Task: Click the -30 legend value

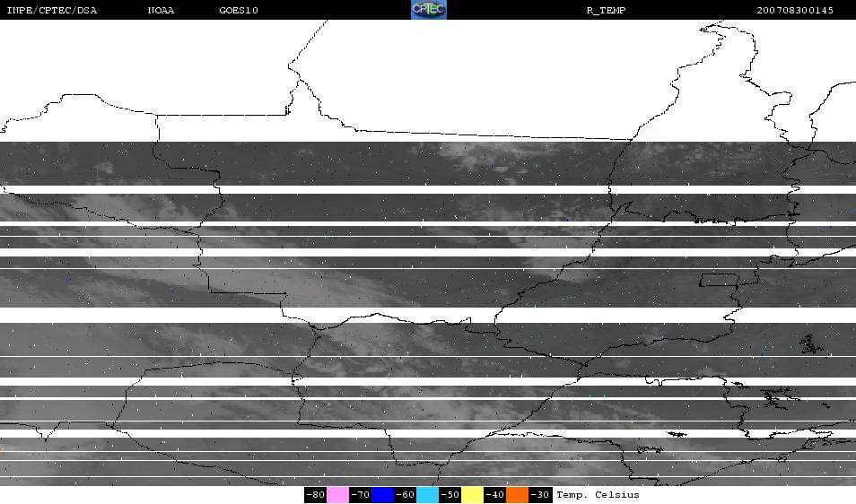Action: [x=539, y=495]
